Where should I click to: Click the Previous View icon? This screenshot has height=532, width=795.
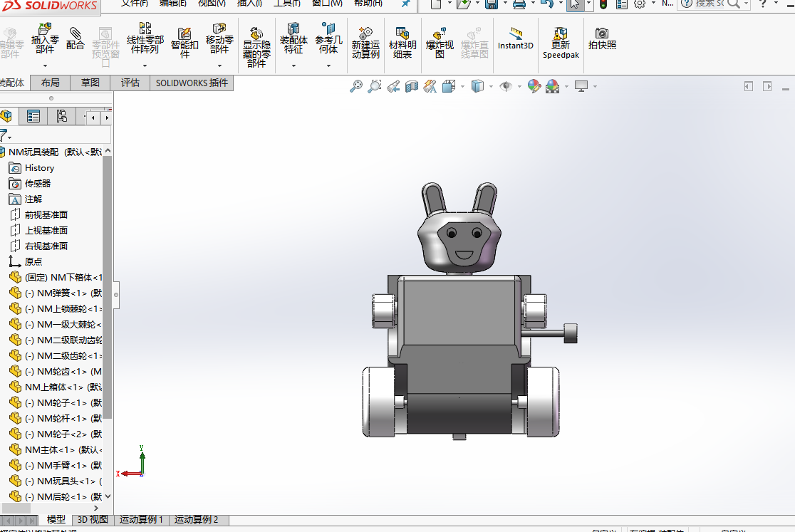393,87
